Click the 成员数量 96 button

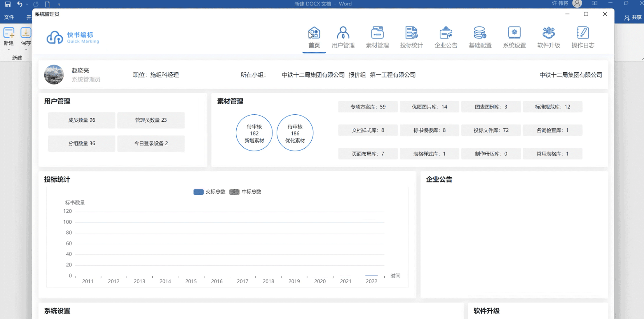pos(82,120)
